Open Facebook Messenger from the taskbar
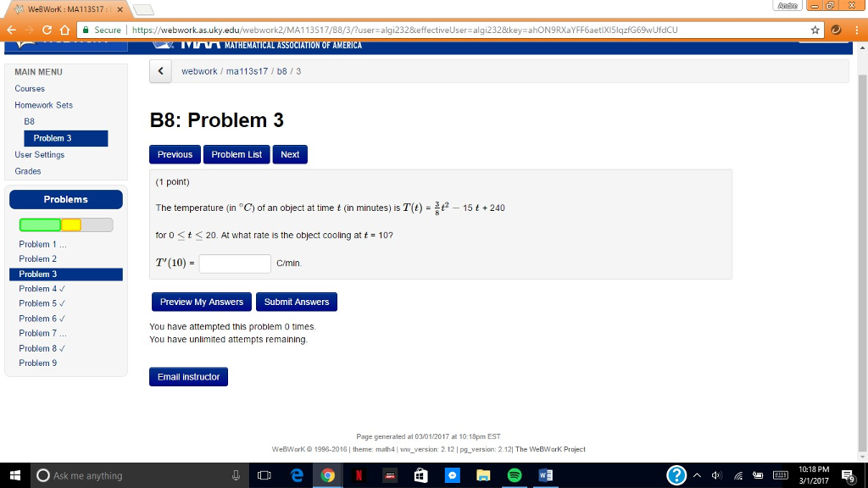 (452, 475)
